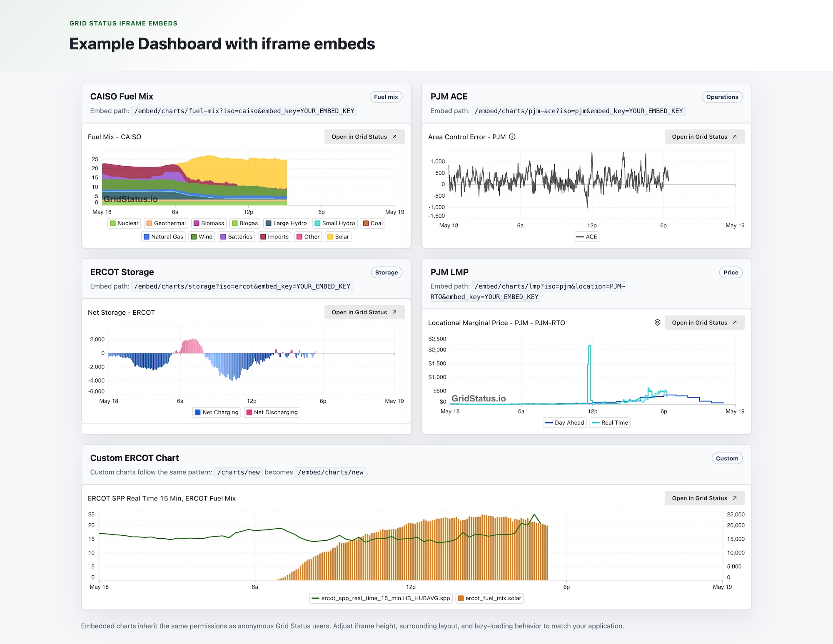The height and width of the screenshot is (644, 833).
Task: Toggle Biomass series in CAISO legend
Action: 209,223
